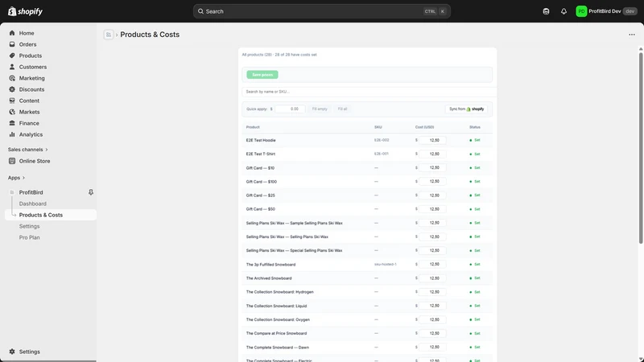Edit cost for Gift Card — $10
644x362 pixels.
click(x=432, y=167)
